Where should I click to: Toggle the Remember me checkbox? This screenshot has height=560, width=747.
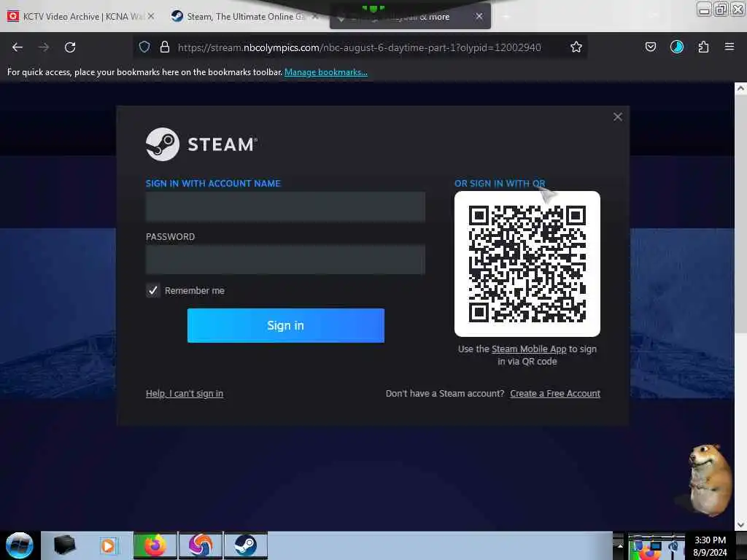point(152,290)
